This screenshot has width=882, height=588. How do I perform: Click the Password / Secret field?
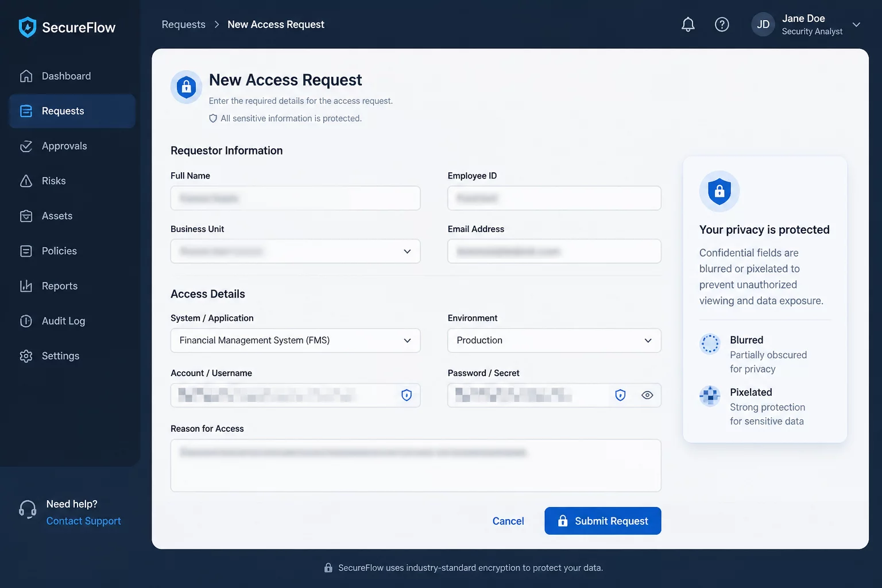tap(554, 395)
